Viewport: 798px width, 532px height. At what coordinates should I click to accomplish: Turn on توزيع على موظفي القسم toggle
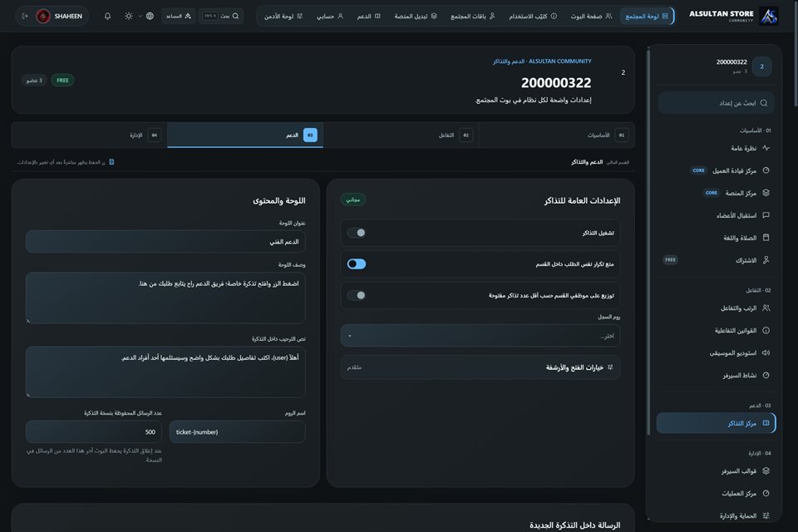pyautogui.click(x=357, y=295)
